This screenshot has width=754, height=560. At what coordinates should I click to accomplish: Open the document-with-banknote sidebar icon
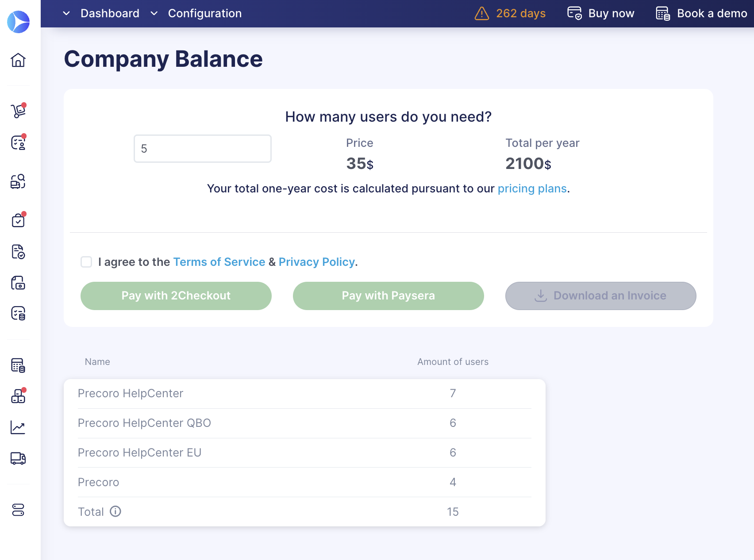18,283
